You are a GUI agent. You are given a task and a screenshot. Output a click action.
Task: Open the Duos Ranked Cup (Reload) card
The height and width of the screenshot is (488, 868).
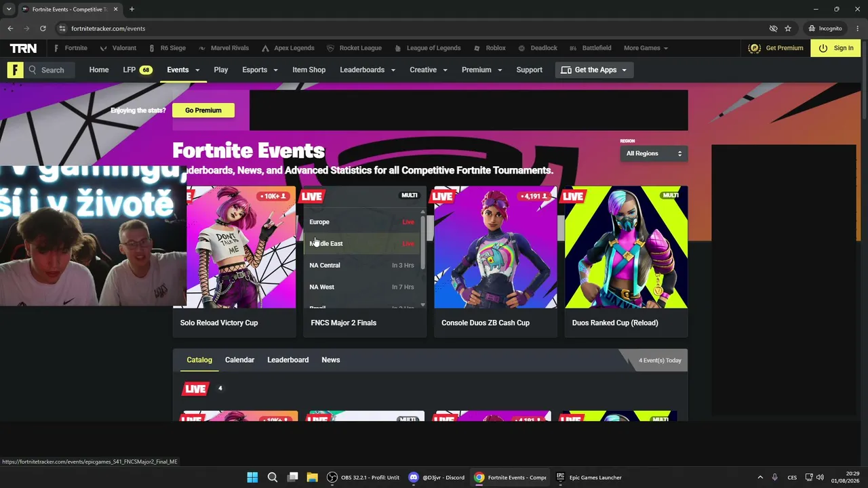(627, 262)
